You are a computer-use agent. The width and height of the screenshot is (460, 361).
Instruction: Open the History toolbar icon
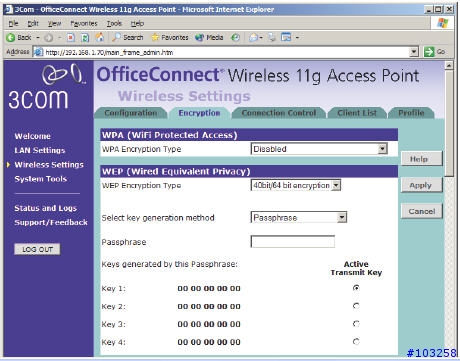tap(235, 38)
